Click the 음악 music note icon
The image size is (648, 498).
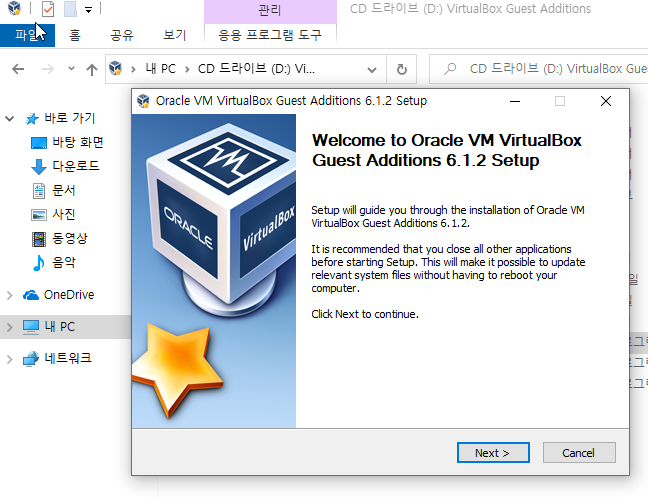(x=38, y=263)
